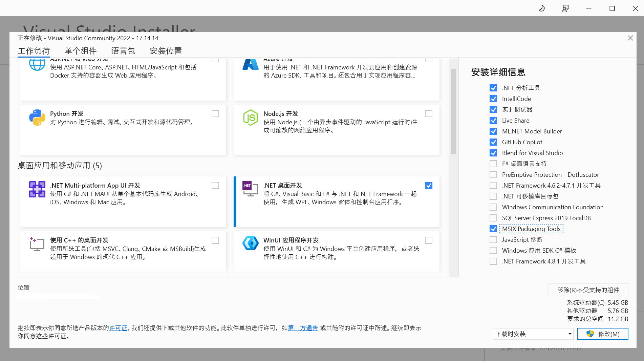The width and height of the screenshot is (644, 361).
Task: Uncheck the .NET desktop development workload
Action: 429,185
